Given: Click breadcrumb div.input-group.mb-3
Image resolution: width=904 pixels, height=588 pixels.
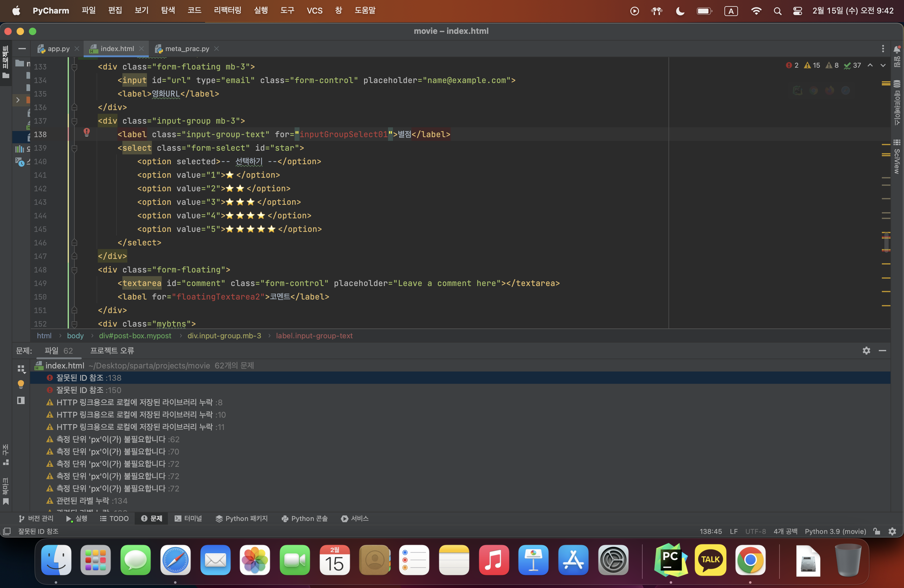Looking at the screenshot, I should (224, 336).
